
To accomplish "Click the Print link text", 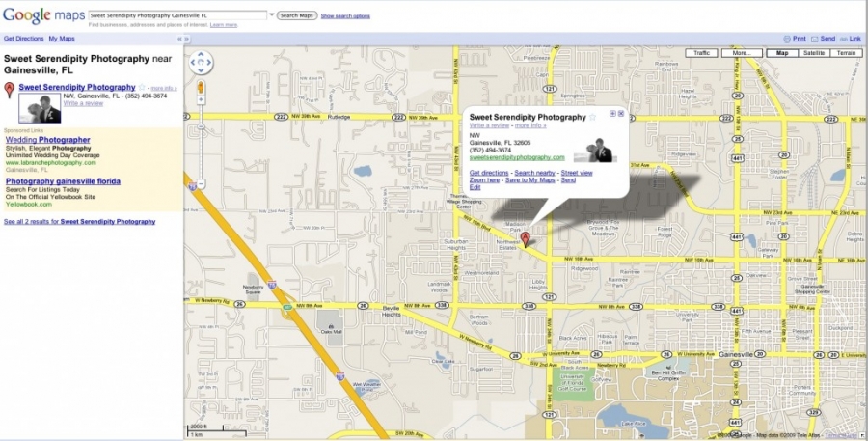I will pos(800,39).
